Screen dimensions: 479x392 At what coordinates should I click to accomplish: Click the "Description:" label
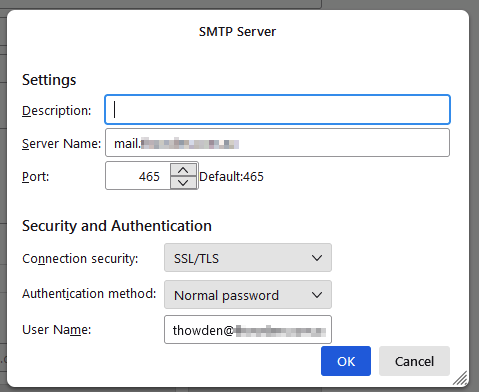[56, 111]
